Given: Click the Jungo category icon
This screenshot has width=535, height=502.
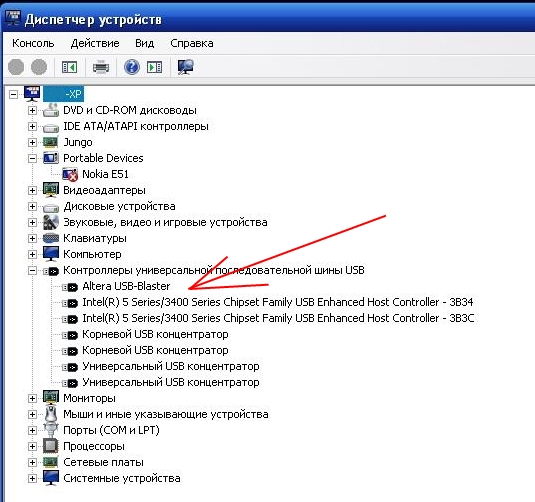Looking at the screenshot, I should coord(50,142).
